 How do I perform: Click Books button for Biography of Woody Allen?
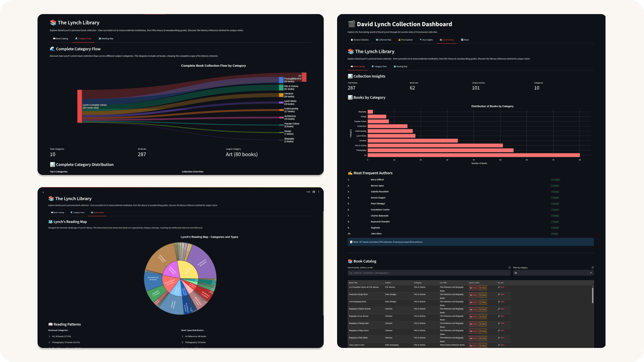(x=473, y=324)
